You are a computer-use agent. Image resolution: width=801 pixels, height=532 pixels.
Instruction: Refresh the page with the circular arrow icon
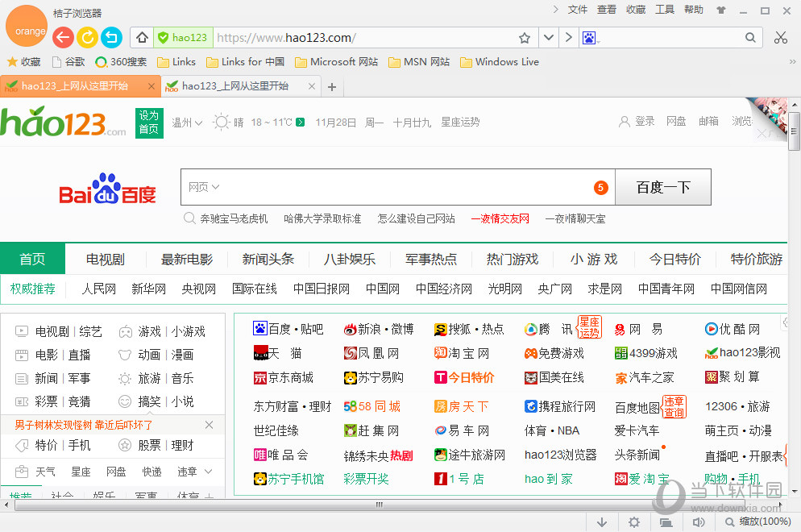pos(87,37)
